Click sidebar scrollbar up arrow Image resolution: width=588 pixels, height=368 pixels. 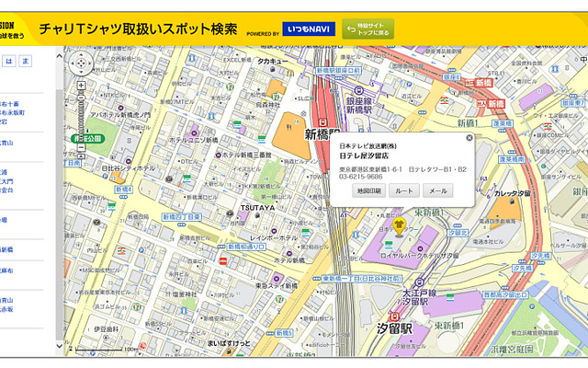click(59, 56)
